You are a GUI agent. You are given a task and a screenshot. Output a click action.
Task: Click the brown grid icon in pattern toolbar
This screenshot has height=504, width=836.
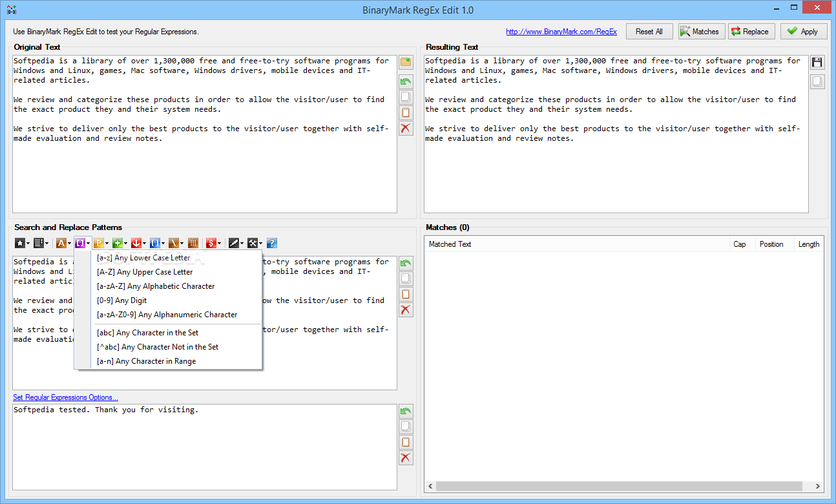(193, 243)
